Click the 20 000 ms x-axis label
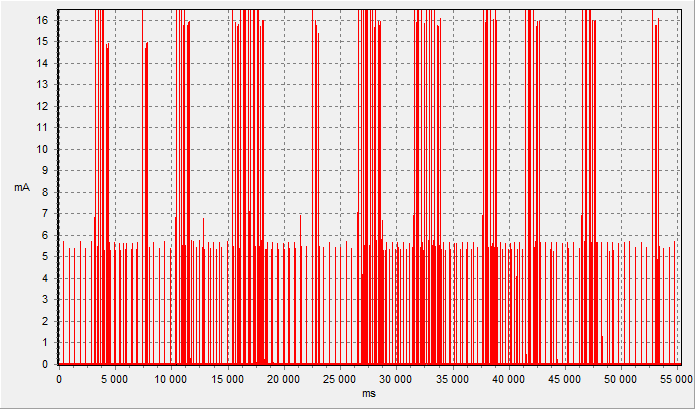 tap(284, 379)
